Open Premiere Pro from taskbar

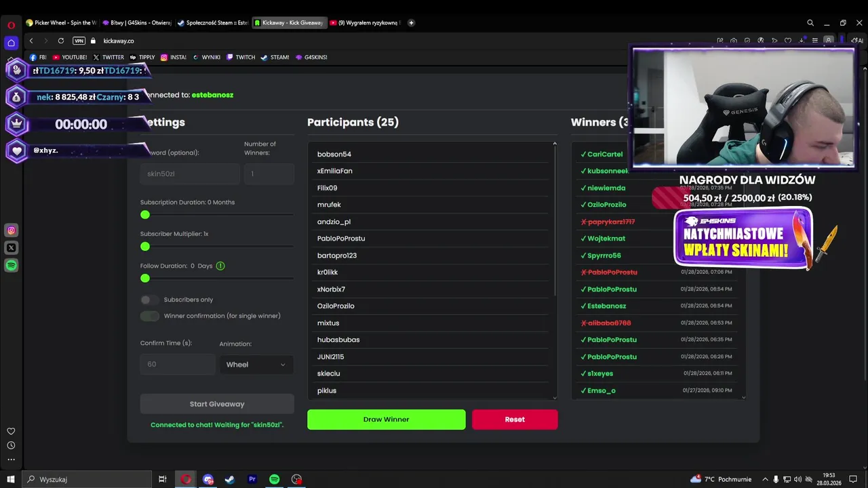click(x=252, y=479)
